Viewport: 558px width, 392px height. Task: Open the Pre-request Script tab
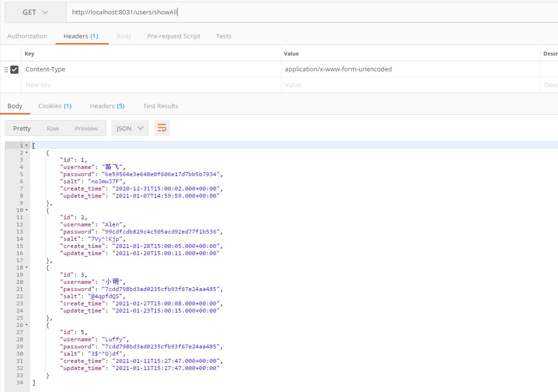coord(174,36)
